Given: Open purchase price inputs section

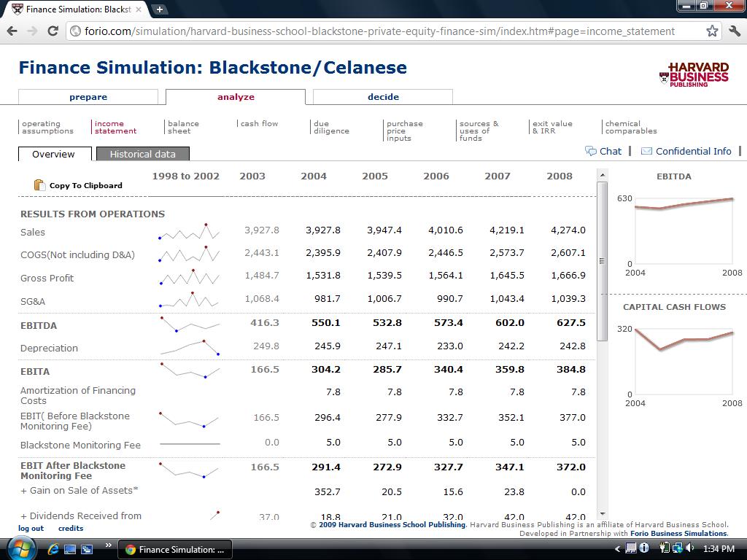Looking at the screenshot, I should tap(404, 131).
